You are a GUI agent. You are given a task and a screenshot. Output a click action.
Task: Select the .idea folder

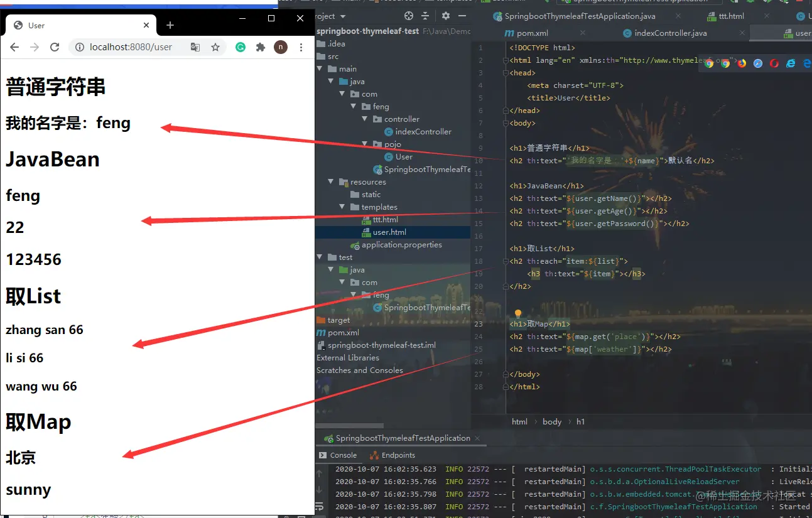338,44
